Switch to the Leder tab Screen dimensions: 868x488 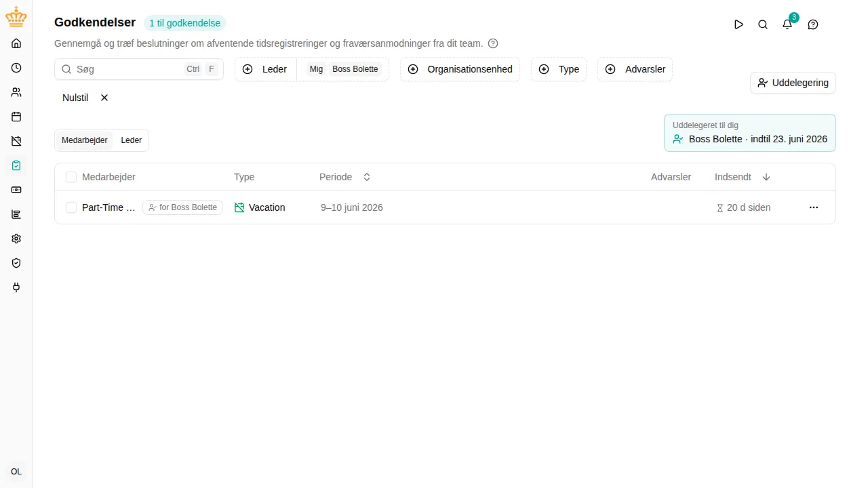click(x=132, y=140)
